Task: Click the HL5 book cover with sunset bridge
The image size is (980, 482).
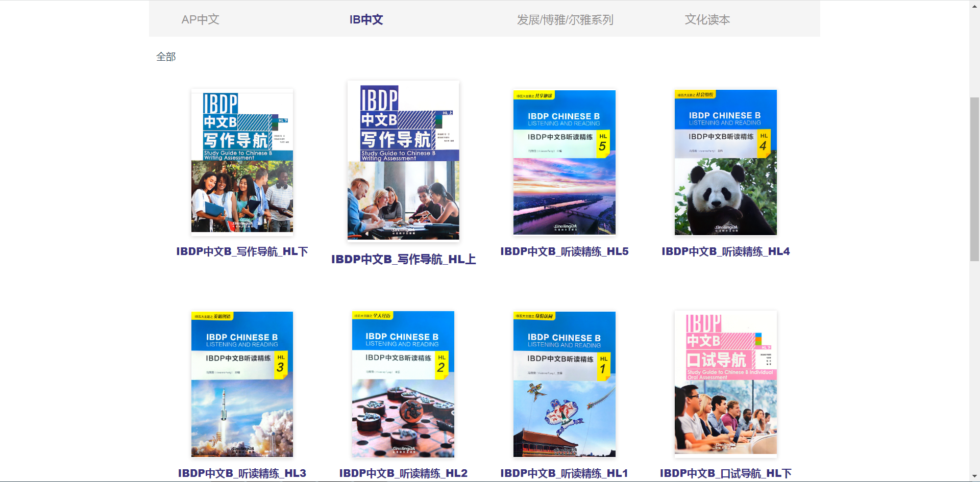Action: pos(564,162)
